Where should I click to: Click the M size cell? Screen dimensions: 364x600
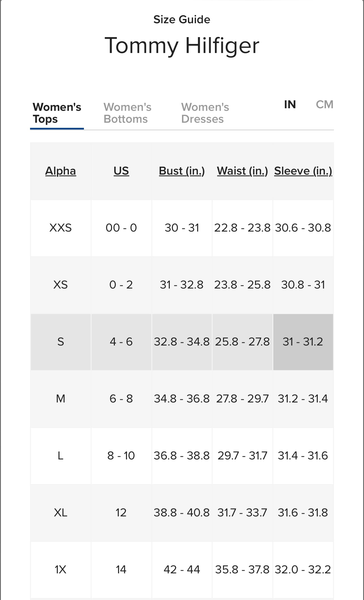(61, 399)
